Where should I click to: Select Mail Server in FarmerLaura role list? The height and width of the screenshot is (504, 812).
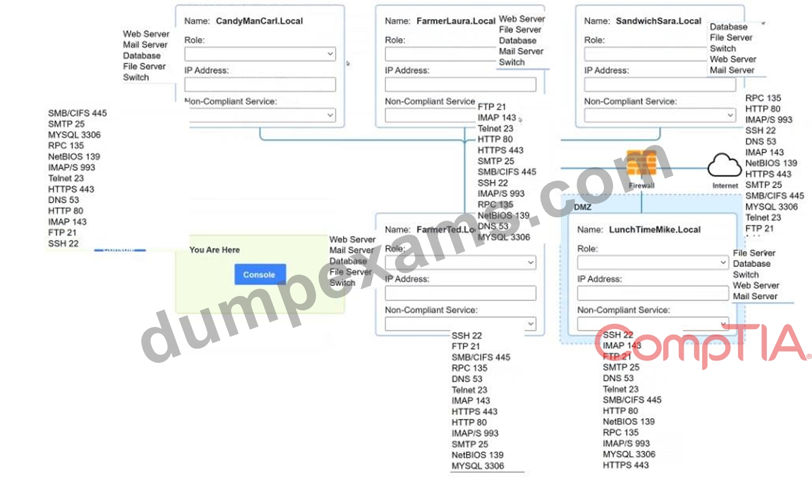[x=521, y=51]
